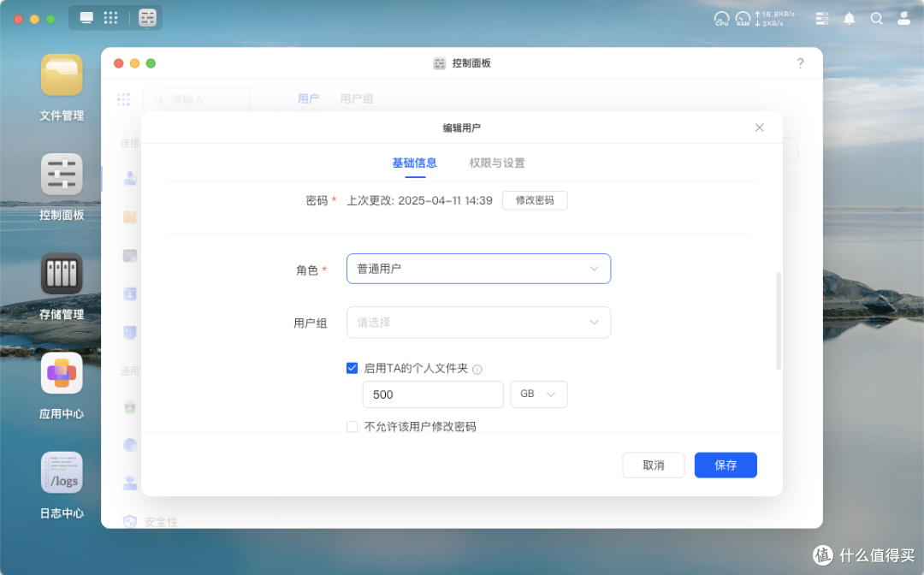This screenshot has height=575, width=924.
Task: Open the top bar search icon
Action: 876,19
